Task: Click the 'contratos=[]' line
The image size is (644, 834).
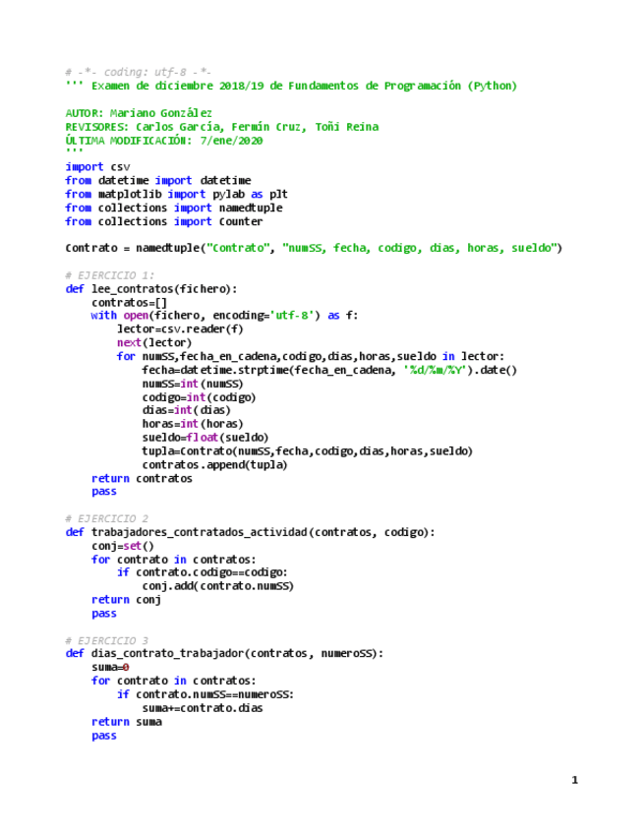Action: click(129, 302)
